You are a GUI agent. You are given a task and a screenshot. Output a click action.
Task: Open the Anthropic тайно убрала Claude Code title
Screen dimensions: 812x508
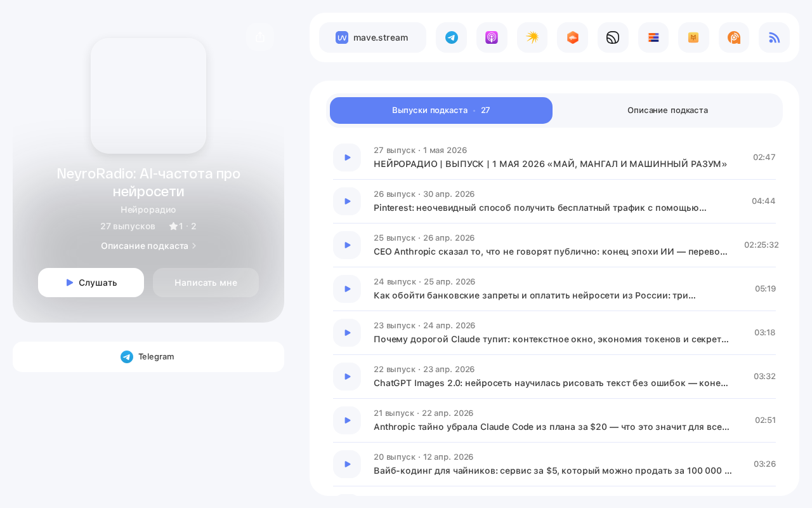coord(551,427)
